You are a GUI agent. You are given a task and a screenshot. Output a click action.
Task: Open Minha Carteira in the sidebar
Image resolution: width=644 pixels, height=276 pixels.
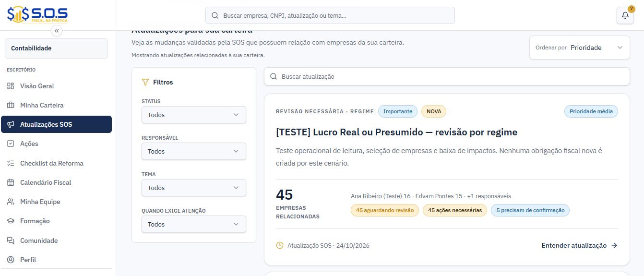[x=56, y=105]
